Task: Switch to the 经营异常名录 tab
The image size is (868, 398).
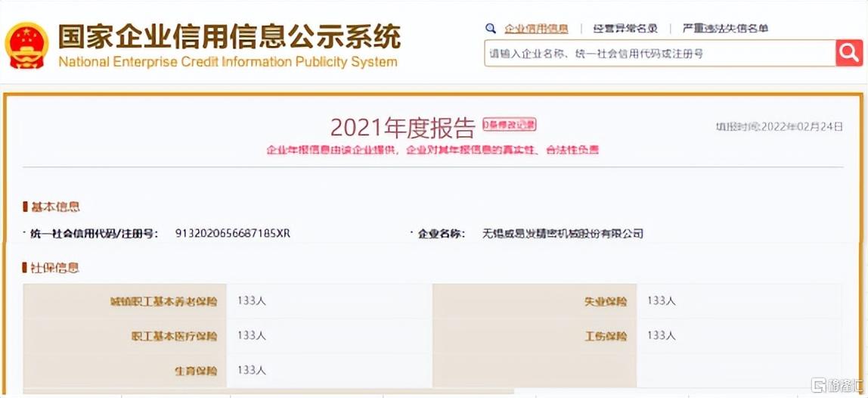Action: pos(625,29)
